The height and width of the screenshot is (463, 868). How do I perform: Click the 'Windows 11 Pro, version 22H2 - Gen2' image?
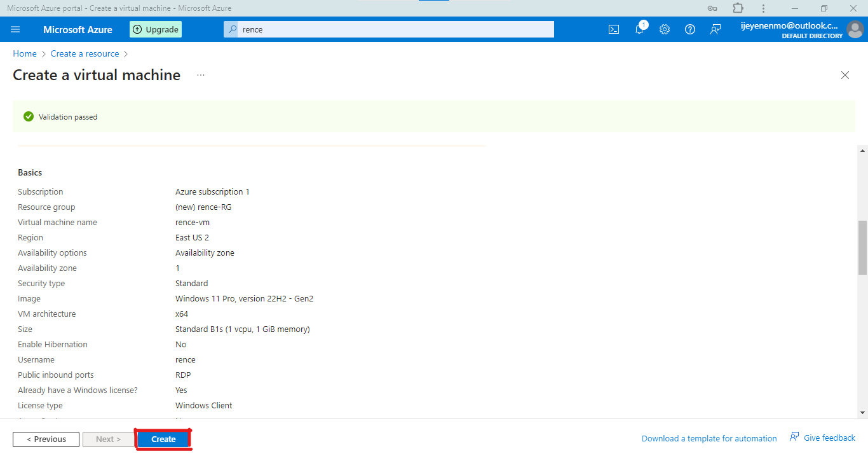244,299
